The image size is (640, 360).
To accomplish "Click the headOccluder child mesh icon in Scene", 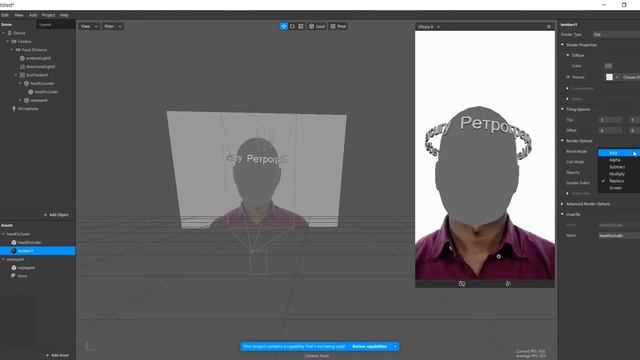I will pos(31,92).
